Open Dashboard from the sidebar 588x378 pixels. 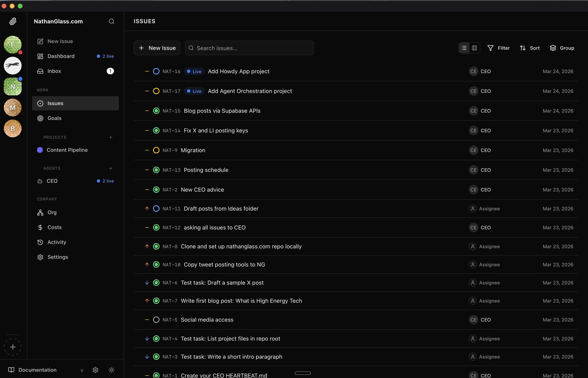[x=61, y=56]
